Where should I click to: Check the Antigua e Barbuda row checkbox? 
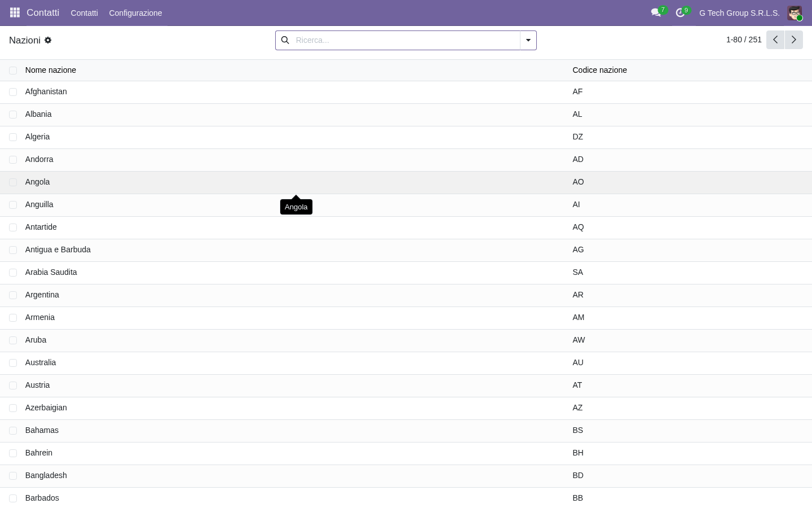tap(13, 250)
